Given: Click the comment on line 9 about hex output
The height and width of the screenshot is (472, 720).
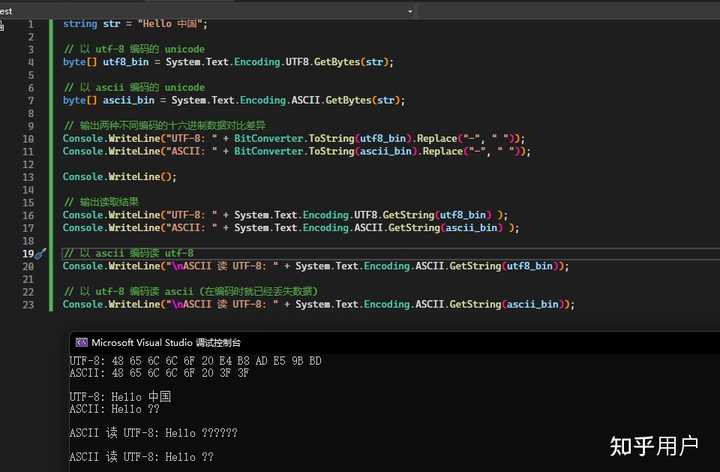Looking at the screenshot, I should pyautogui.click(x=164, y=125).
